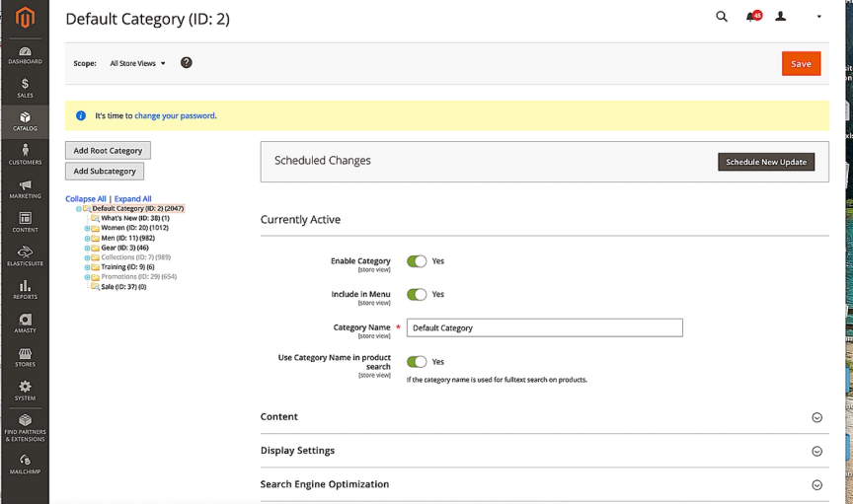This screenshot has height=504, width=853.
Task: Expand the Training category tree node
Action: (x=87, y=267)
